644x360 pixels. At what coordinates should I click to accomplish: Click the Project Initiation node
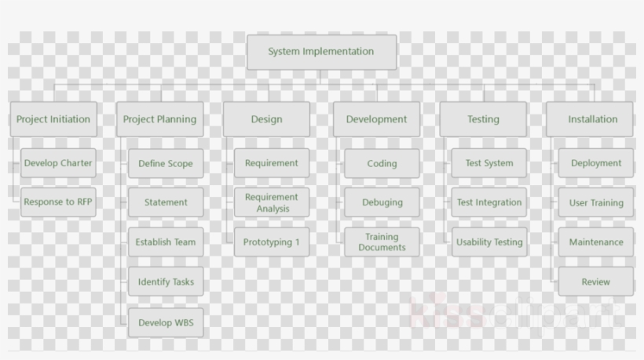[53, 119]
